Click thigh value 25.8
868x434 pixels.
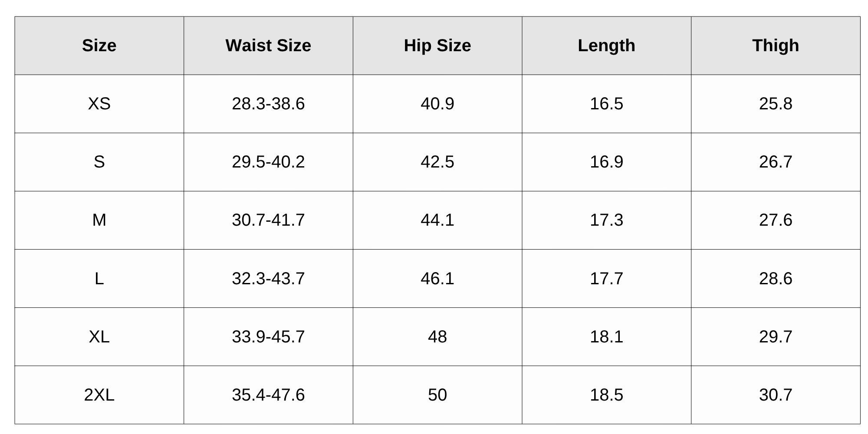[776, 104]
